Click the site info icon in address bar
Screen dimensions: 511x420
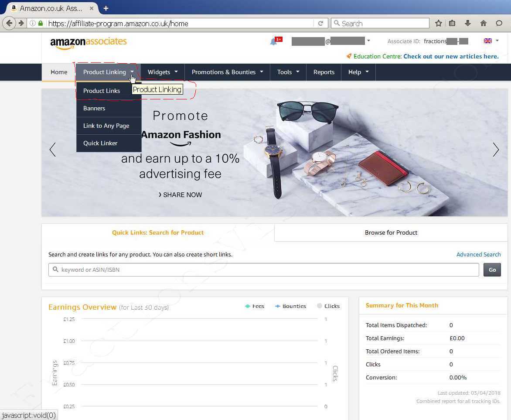coord(33,23)
